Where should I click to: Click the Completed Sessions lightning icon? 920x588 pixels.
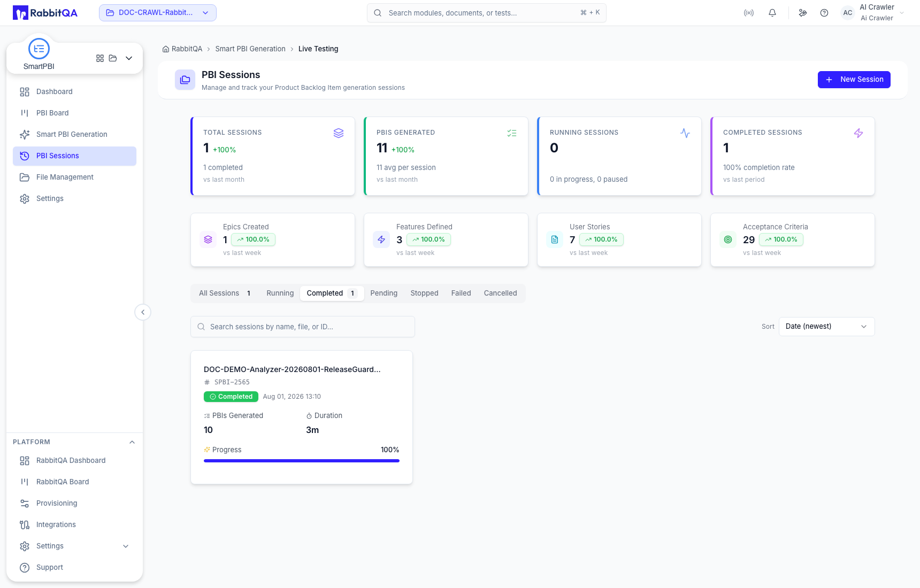(x=858, y=133)
